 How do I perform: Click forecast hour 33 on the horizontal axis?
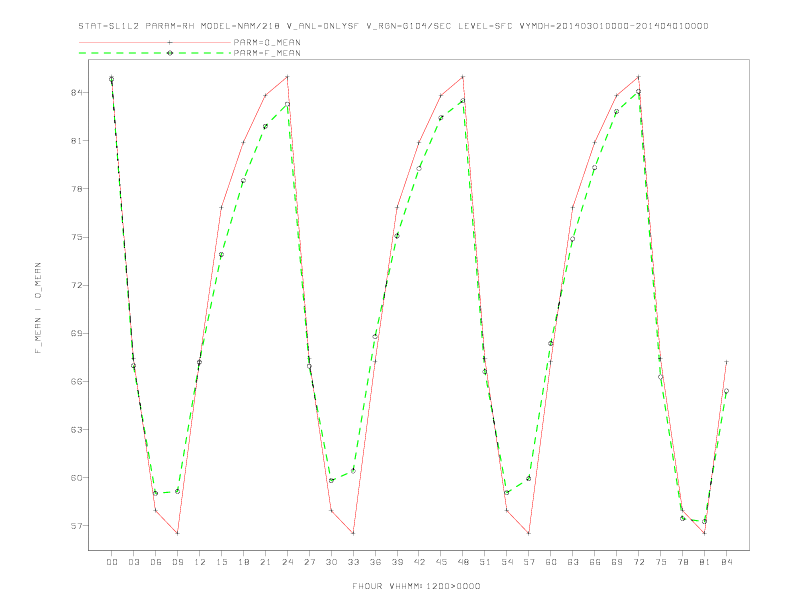pyautogui.click(x=353, y=562)
